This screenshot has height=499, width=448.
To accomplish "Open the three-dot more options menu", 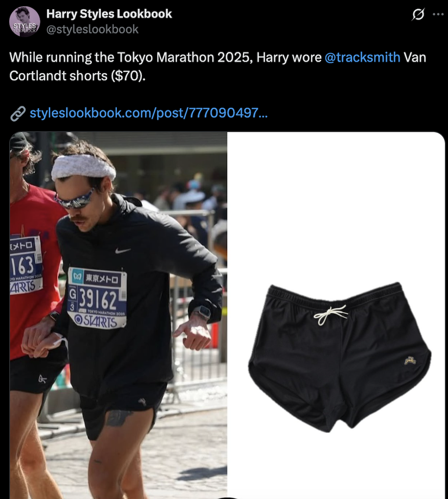I will pos(438,15).
